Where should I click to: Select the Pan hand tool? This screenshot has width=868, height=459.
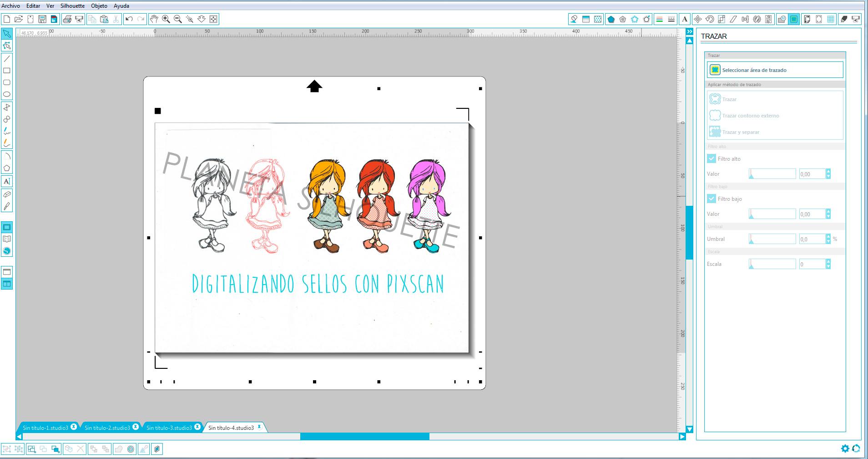click(154, 19)
